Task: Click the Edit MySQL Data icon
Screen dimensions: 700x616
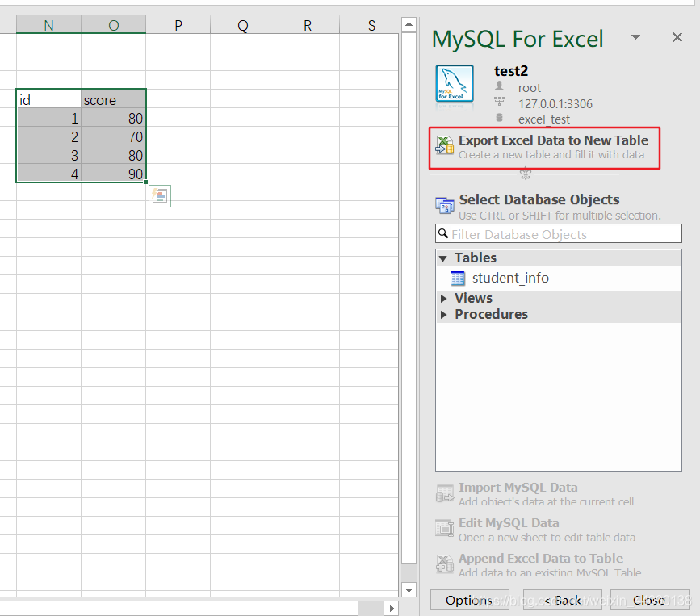Action: [445, 529]
